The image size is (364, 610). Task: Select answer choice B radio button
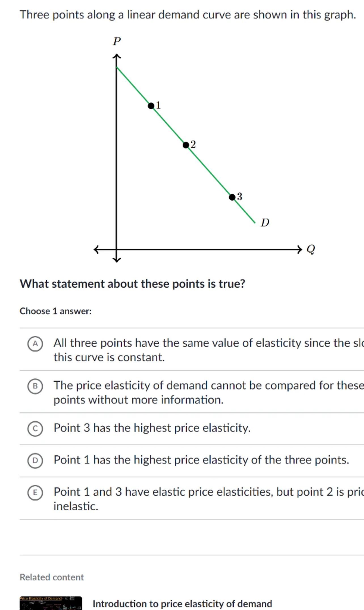click(x=35, y=386)
